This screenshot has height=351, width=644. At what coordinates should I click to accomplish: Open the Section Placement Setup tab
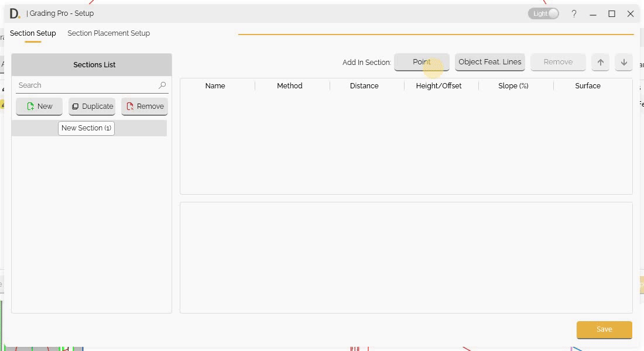point(108,33)
